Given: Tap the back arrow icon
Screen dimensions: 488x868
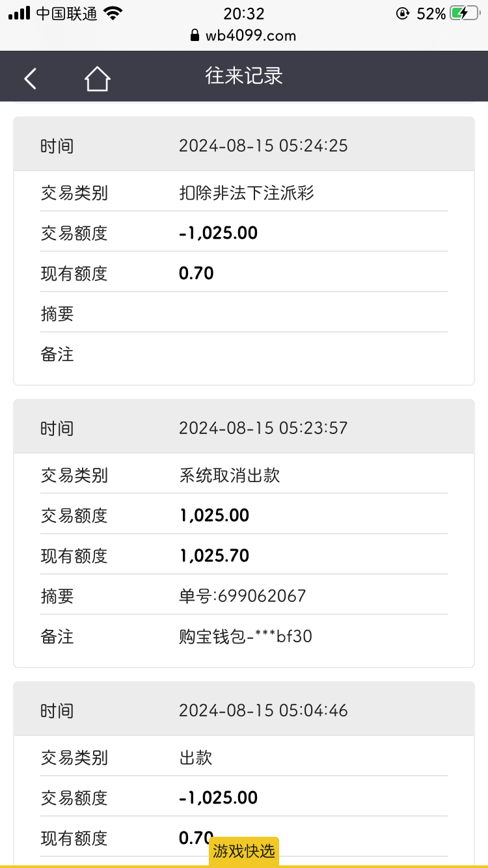Looking at the screenshot, I should tap(31, 78).
